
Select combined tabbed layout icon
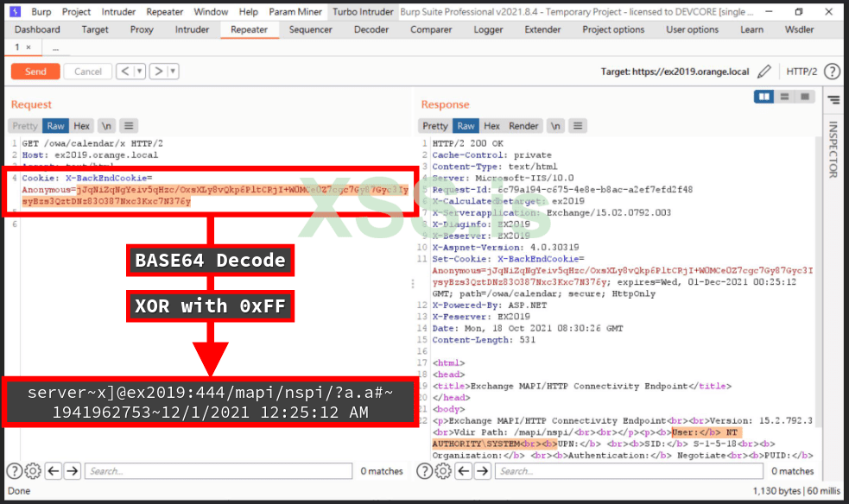point(805,97)
